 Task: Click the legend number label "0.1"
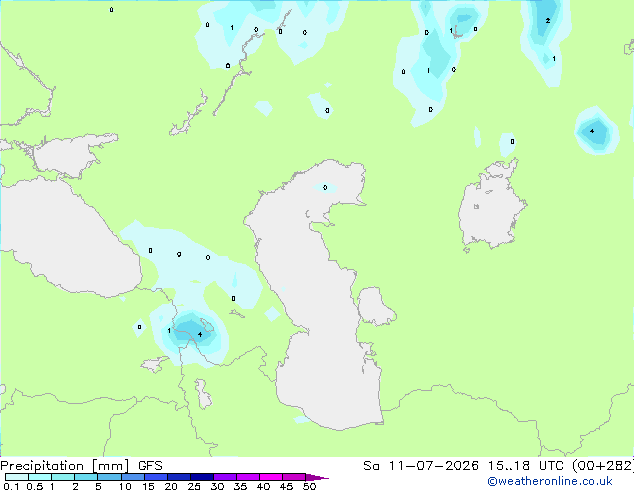[11, 486]
